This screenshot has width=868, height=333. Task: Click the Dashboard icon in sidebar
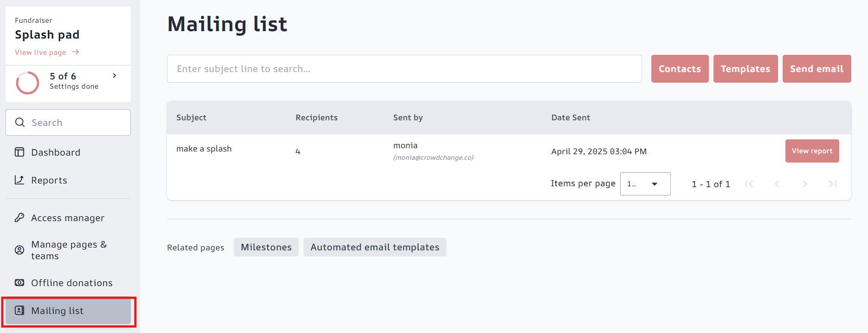(19, 152)
